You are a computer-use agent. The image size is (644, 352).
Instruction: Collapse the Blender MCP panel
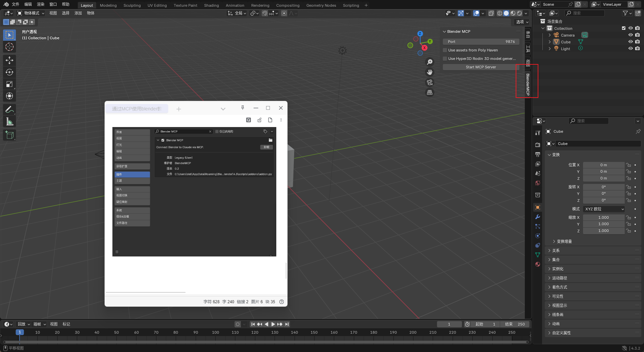pyautogui.click(x=444, y=32)
